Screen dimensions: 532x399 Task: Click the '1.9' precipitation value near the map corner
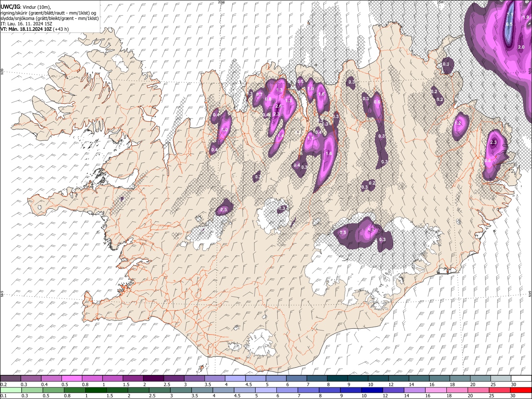click(x=526, y=17)
